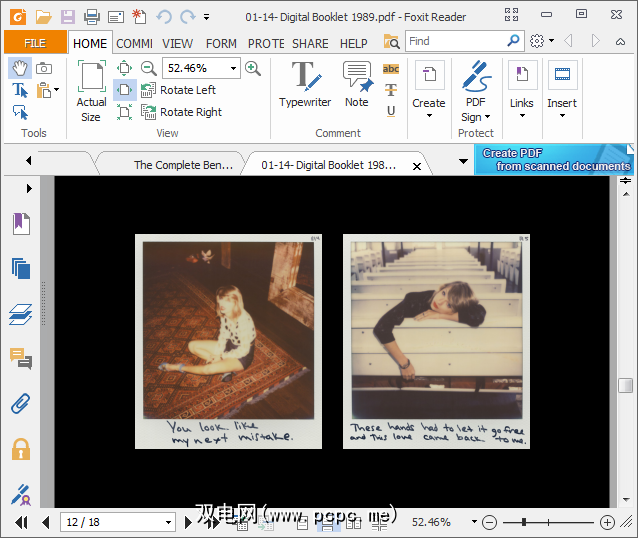Open the Bookmarks panel in sidebar

[21, 223]
